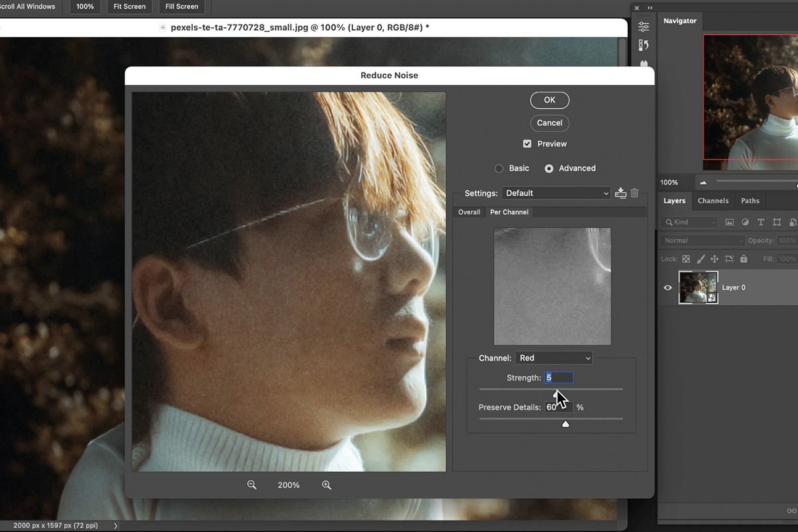Viewport: 798px width, 532px height.
Task: Open the History panel icon in dock
Action: pyautogui.click(x=643, y=45)
